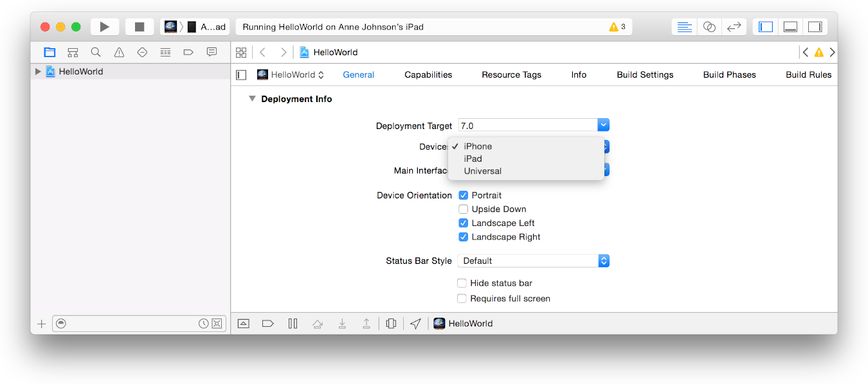Open the related items grid menu
This screenshot has height=384, width=868.
(x=241, y=52)
